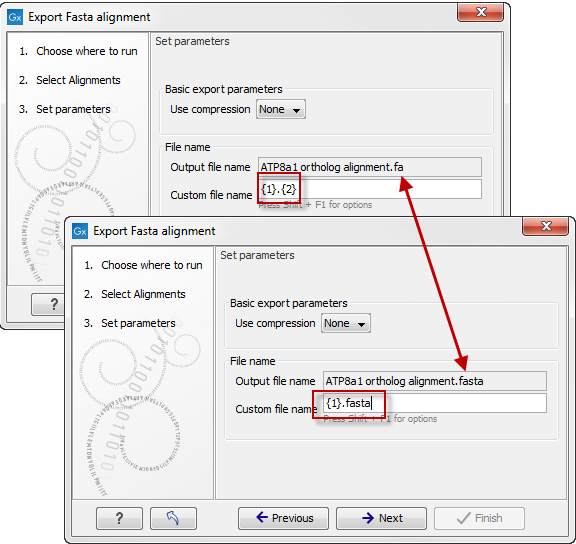576x544 pixels.
Task: Click the Custom file name label in front dialog
Action: pyautogui.click(x=276, y=409)
